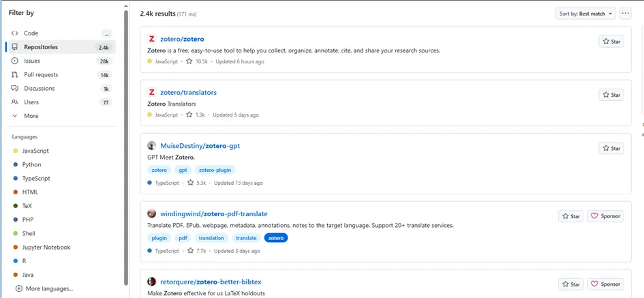This screenshot has height=298, width=644.
Task: Click the plugin topic tag
Action: point(159,238)
